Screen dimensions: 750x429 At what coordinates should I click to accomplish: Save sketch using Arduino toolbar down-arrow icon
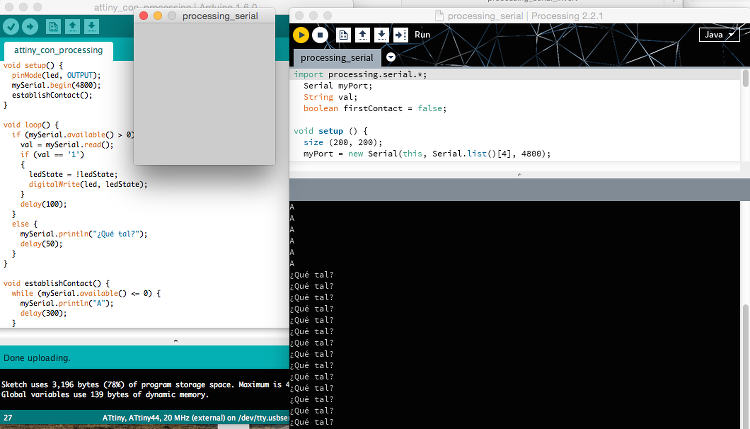[x=91, y=26]
